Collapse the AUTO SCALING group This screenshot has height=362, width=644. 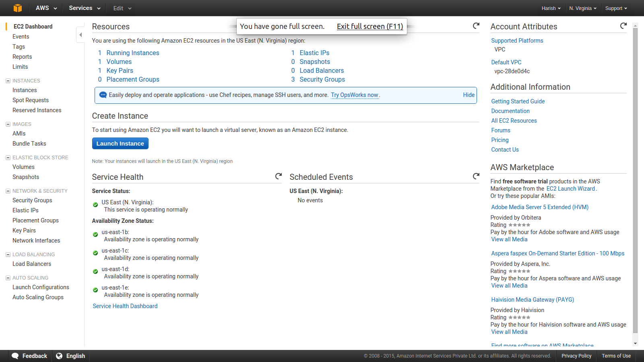click(8, 278)
